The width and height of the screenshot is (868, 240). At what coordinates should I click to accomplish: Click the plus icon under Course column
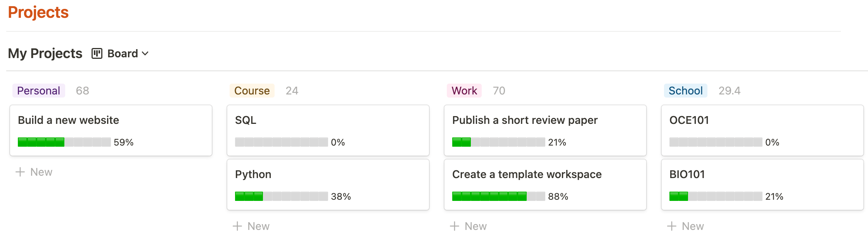click(x=237, y=226)
